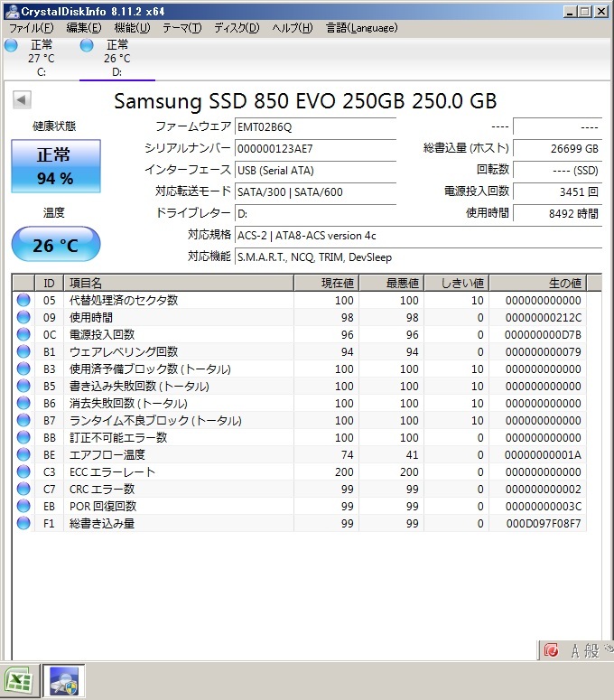Click the status orb in row C3

click(x=23, y=471)
